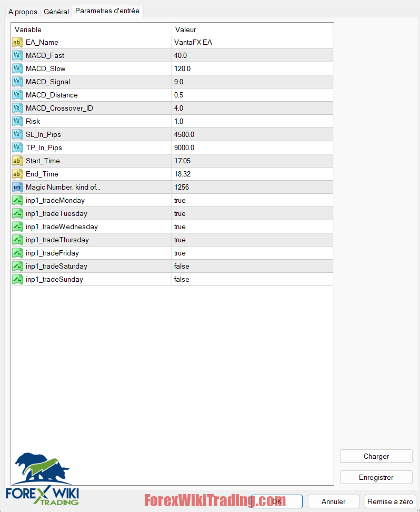
Task: Click the string icon beside EA_Name
Action: coord(17,43)
